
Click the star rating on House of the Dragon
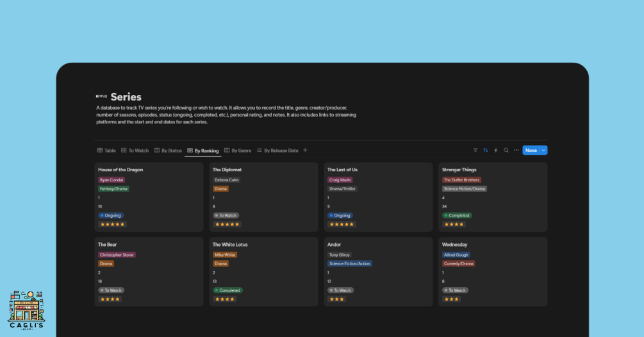pyautogui.click(x=112, y=224)
